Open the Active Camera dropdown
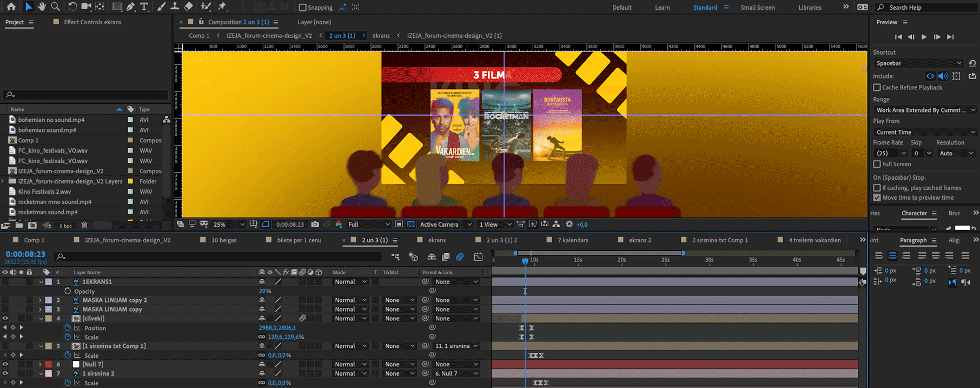 [446, 224]
